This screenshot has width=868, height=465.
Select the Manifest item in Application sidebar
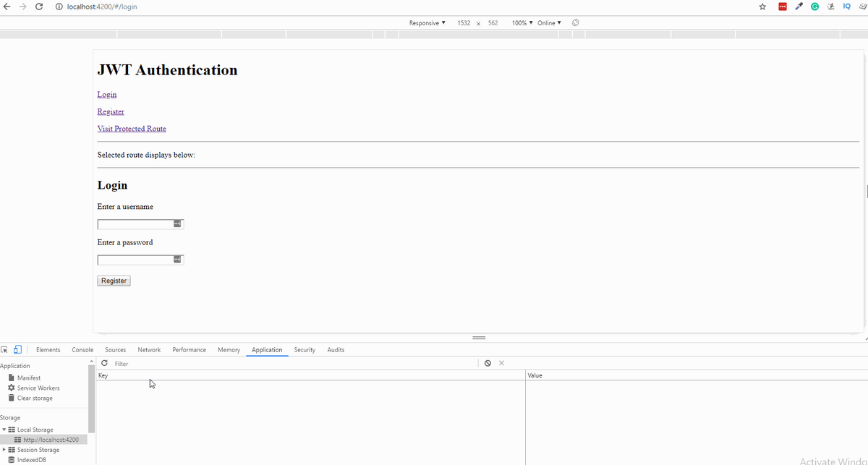point(27,377)
